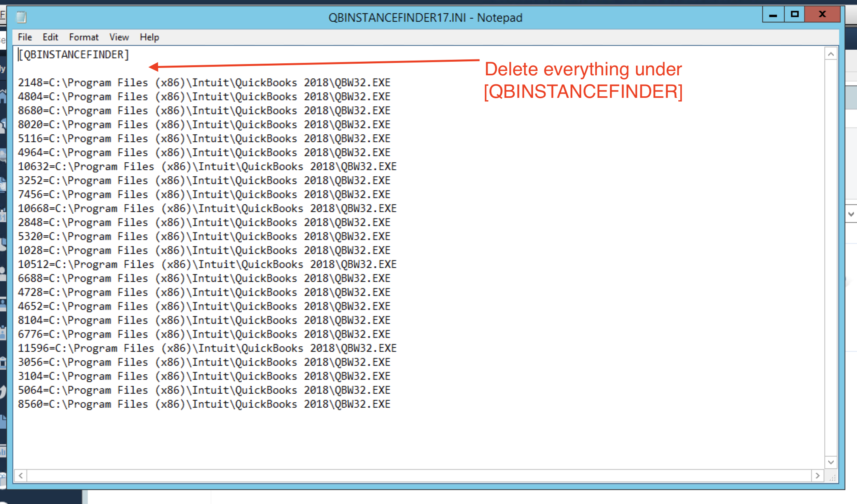The image size is (857, 504).
Task: Click the line starting with 2848=
Action: (204, 222)
